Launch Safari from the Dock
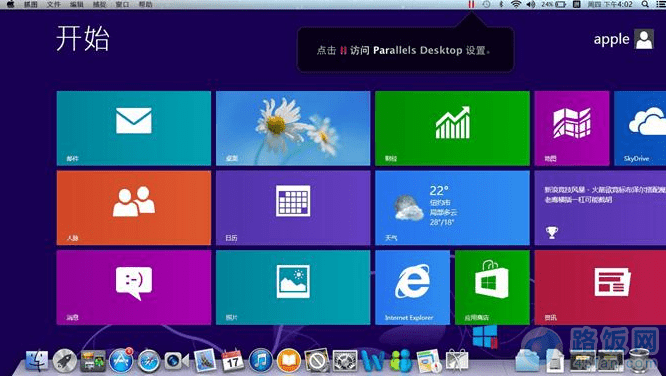666x376 pixels. (x=149, y=361)
